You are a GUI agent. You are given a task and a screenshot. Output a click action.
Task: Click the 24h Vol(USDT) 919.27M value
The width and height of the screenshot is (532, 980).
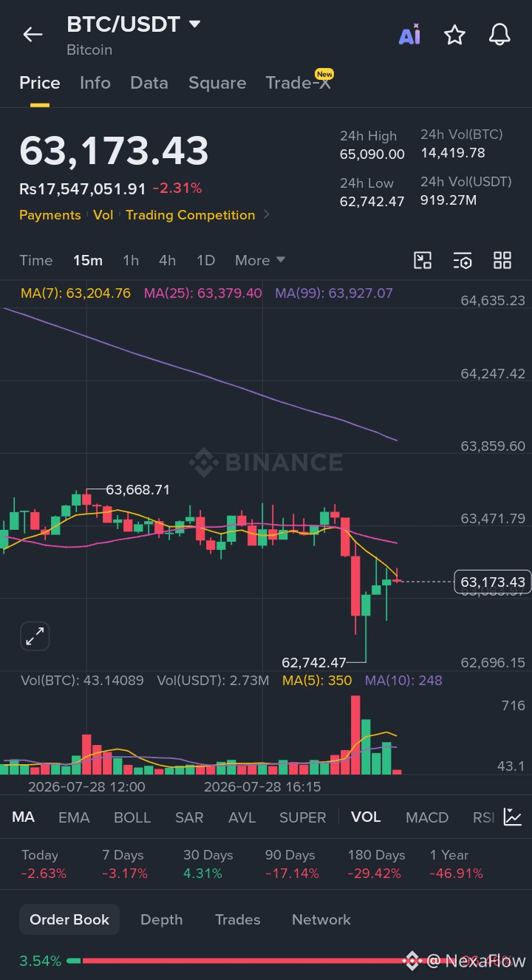click(449, 200)
